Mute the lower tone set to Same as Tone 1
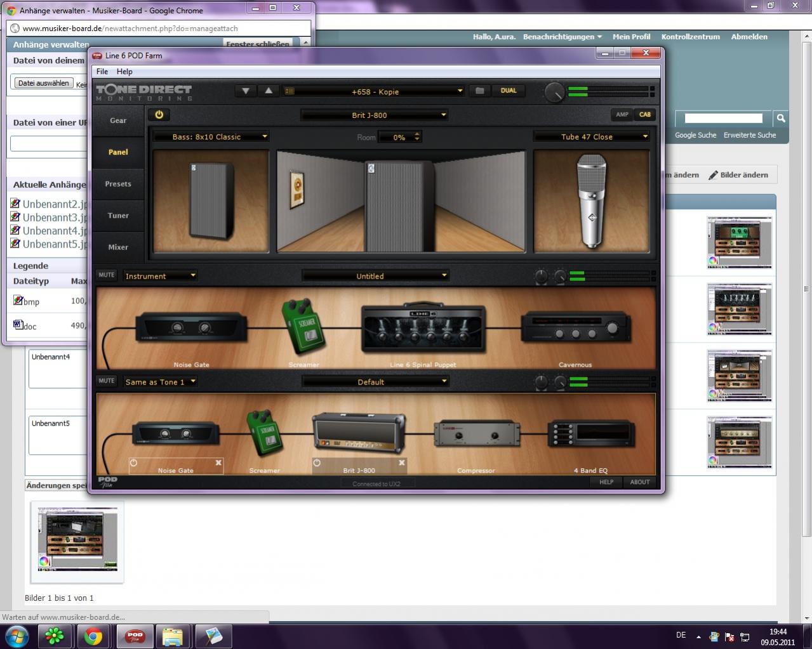Viewport: 812px width, 649px height. pyautogui.click(x=106, y=381)
